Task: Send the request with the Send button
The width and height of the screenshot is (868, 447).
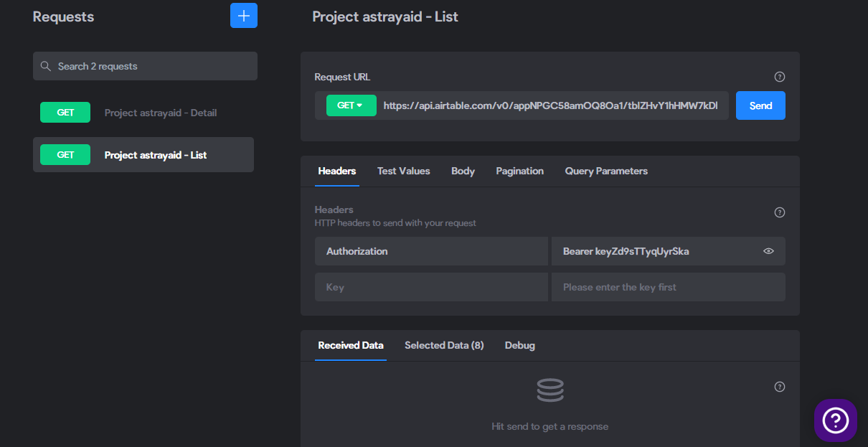Action: [x=760, y=105]
